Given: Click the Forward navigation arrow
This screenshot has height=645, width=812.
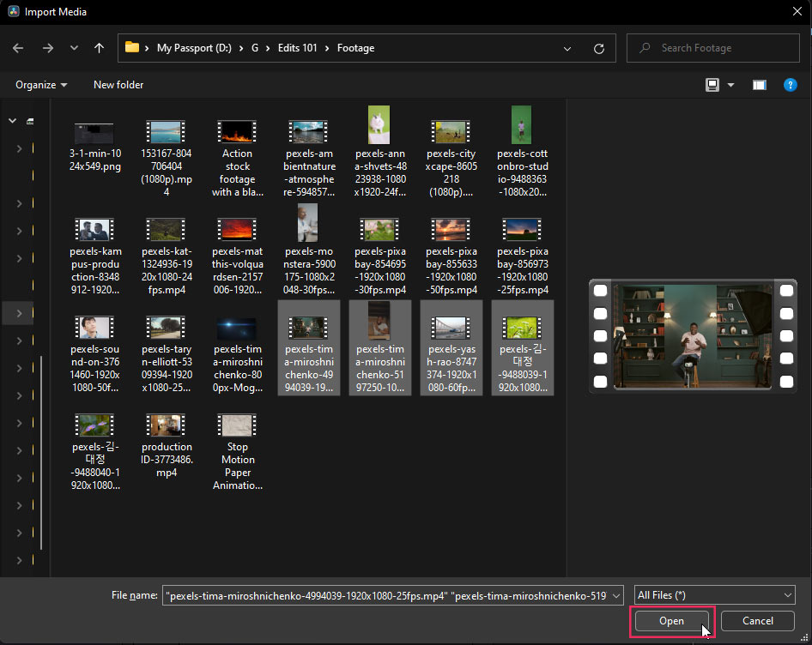Looking at the screenshot, I should click(46, 48).
